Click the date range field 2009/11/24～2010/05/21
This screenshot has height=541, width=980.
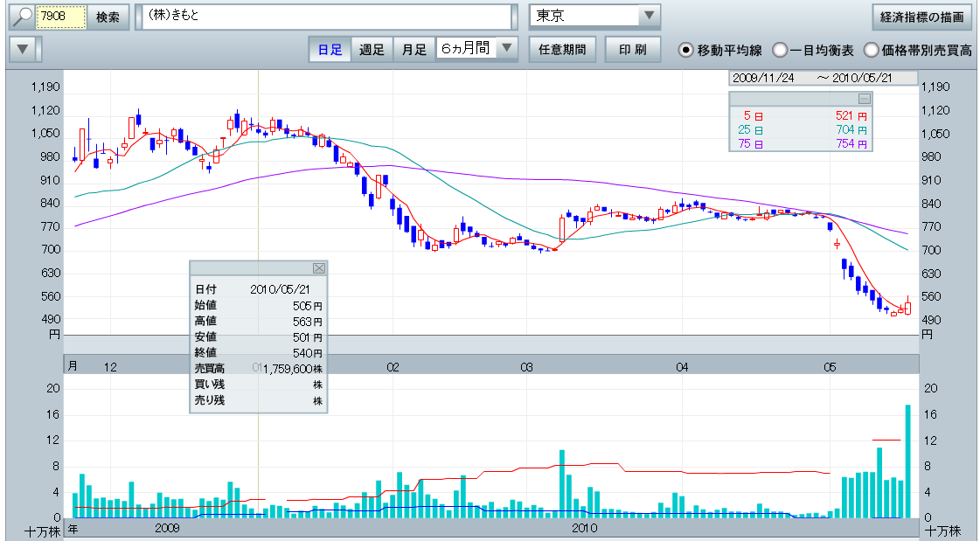click(x=822, y=78)
